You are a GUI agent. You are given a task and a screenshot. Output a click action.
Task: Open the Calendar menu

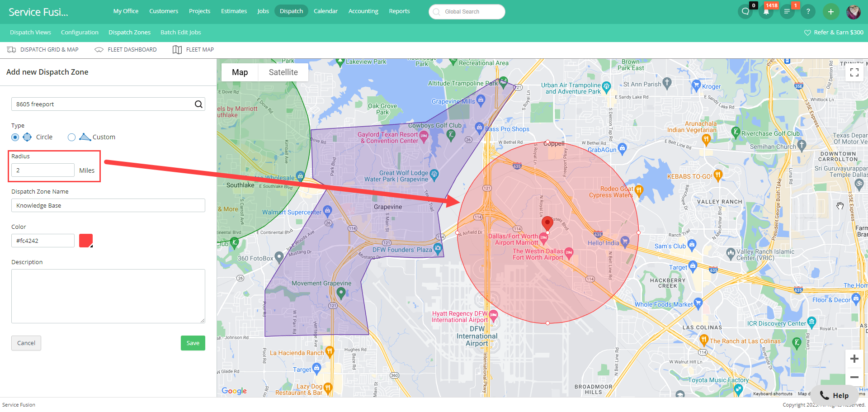[x=325, y=11]
